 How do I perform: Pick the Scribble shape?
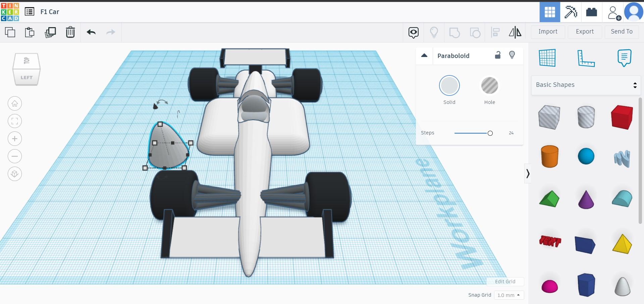click(x=622, y=158)
